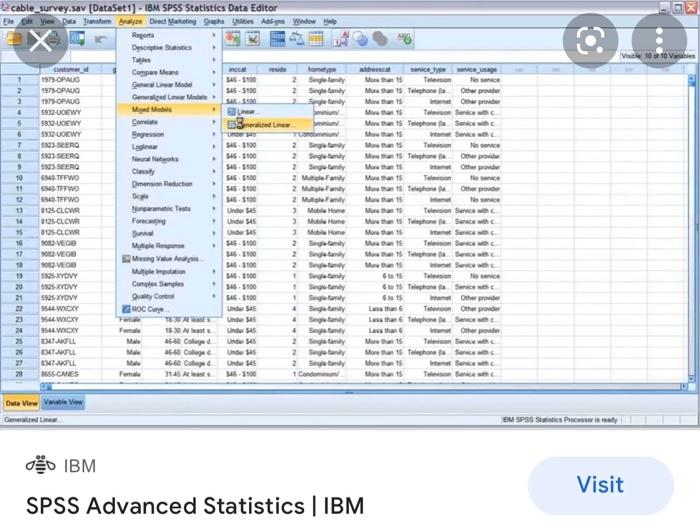Expand the Multiple Imputation submenu
Viewport: 700px width, 526px height.
pyautogui.click(x=169, y=271)
